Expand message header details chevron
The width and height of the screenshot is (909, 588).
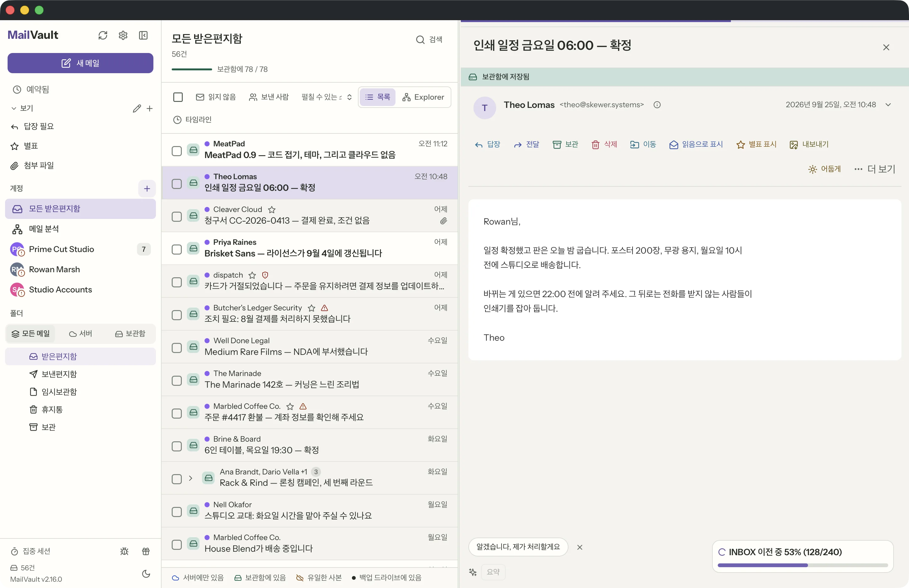888,105
